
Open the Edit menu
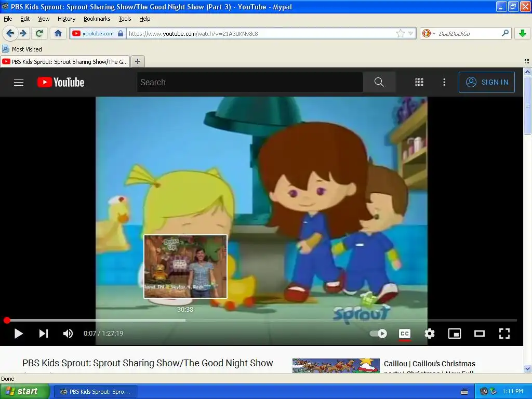(25, 19)
